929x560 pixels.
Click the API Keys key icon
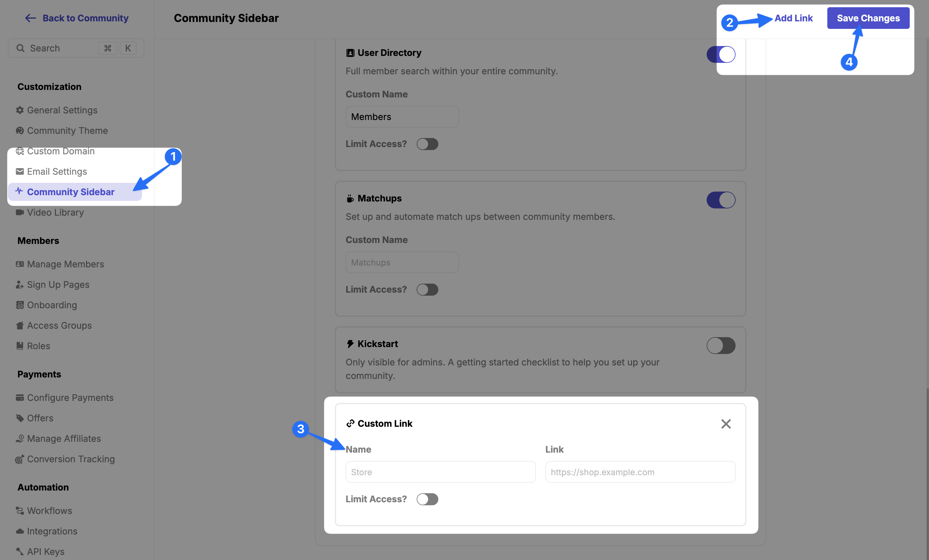20,551
